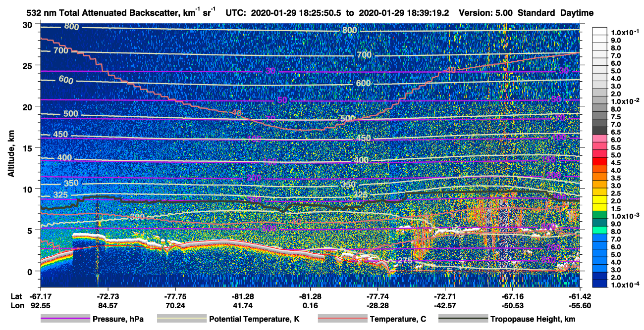The width and height of the screenshot is (644, 330).
Task: Click longitude value '41.74'
Action: click(243, 306)
